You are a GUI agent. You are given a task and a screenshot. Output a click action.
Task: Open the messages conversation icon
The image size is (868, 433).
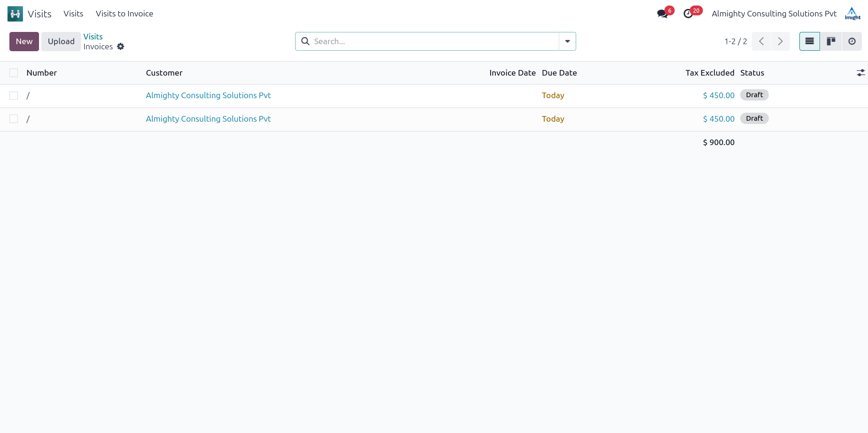tap(662, 14)
